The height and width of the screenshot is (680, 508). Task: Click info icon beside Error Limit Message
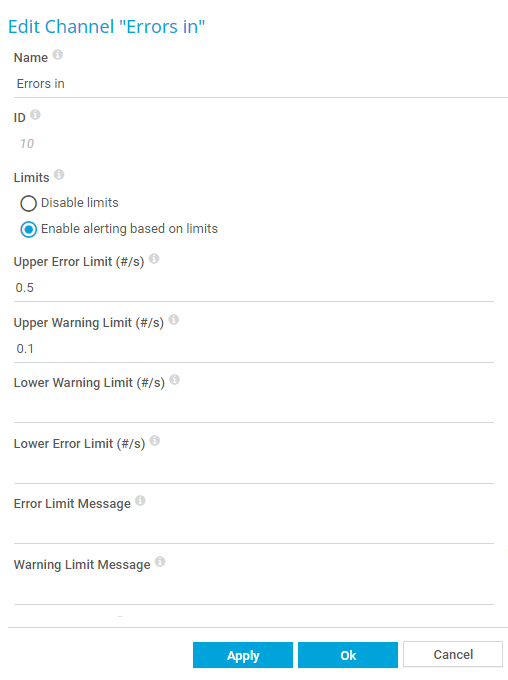[140, 500]
